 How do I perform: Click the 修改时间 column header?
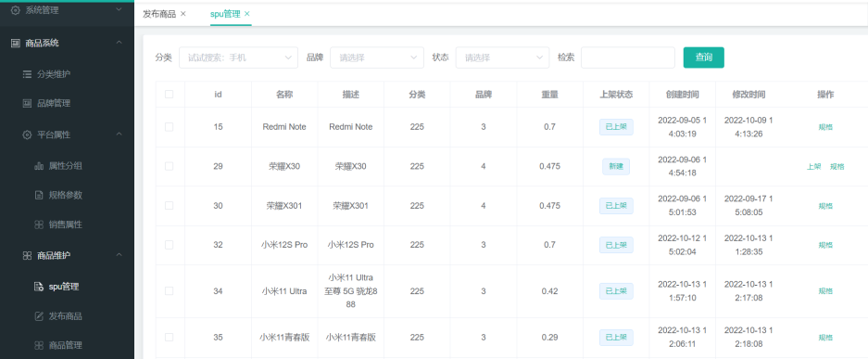point(749,95)
